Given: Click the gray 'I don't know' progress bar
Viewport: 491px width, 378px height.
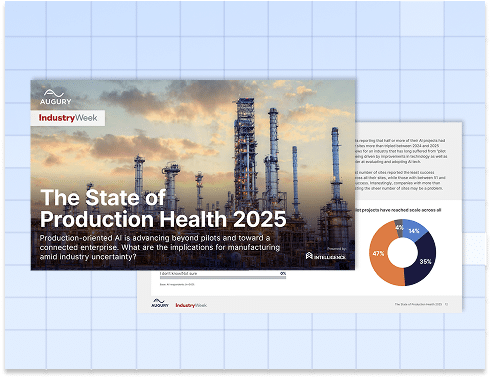Looking at the screenshot, I should tap(223, 277).
